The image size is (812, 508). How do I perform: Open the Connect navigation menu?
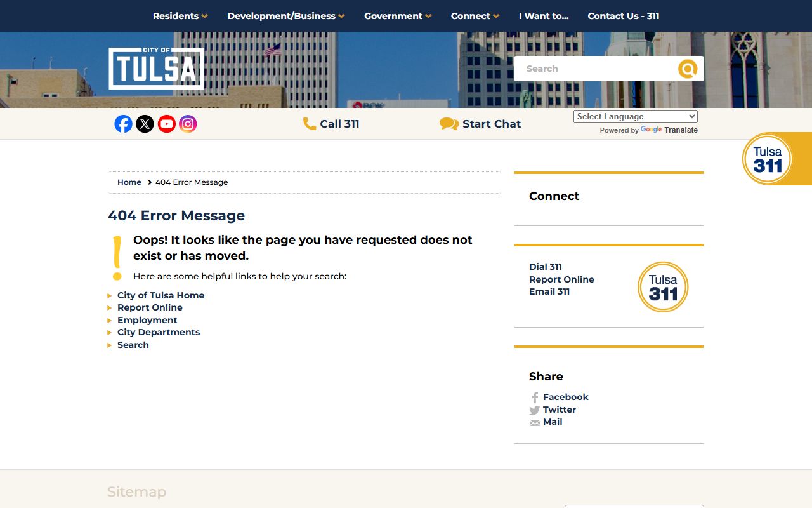pos(475,16)
